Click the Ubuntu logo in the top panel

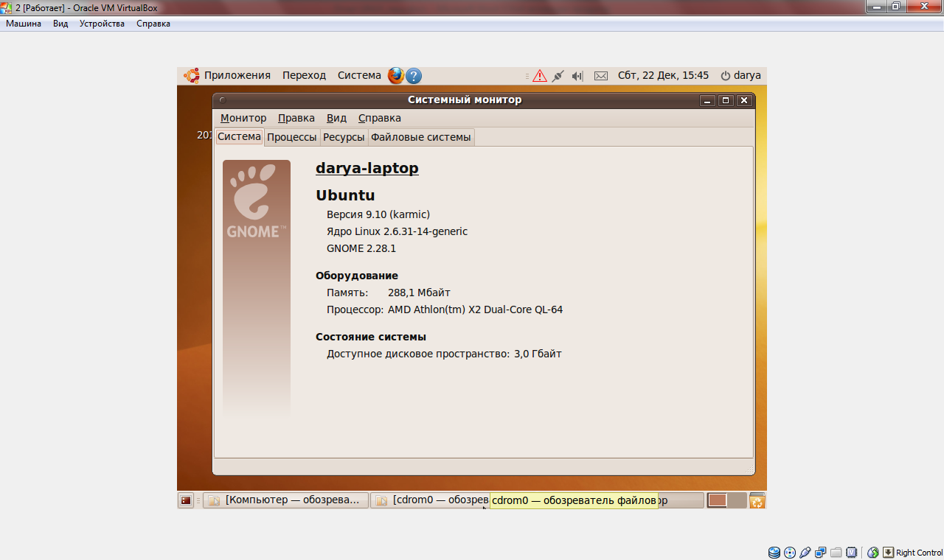[192, 75]
